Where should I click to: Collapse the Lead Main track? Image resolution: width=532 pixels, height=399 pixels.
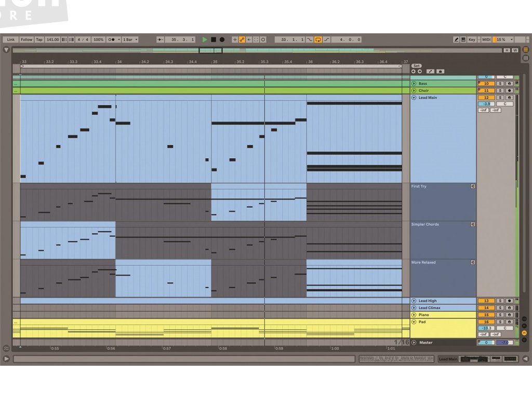tap(414, 98)
